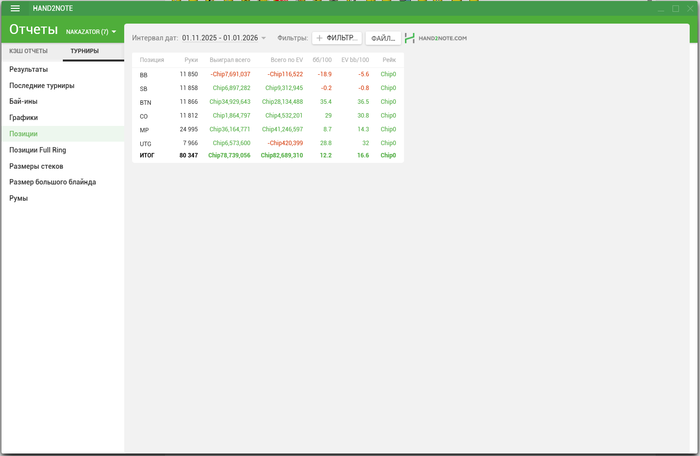
Task: Click the Chip82,689,310 total EV value
Action: click(282, 155)
